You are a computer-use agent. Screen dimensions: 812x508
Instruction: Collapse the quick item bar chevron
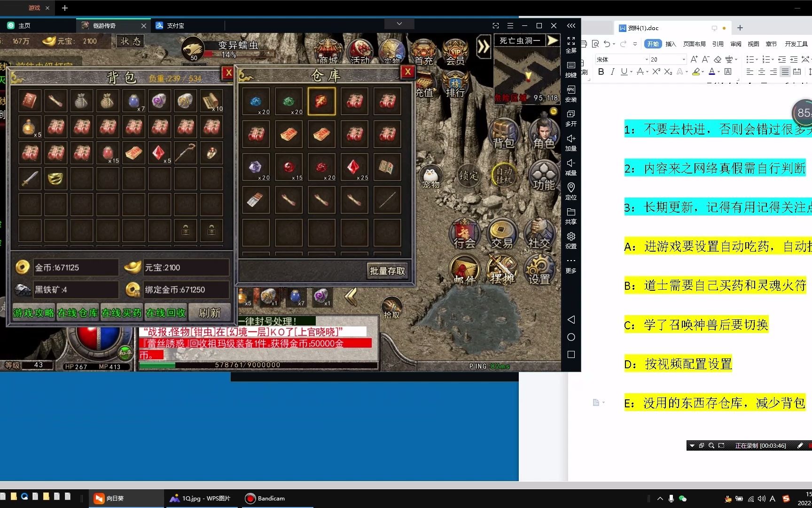351,296
